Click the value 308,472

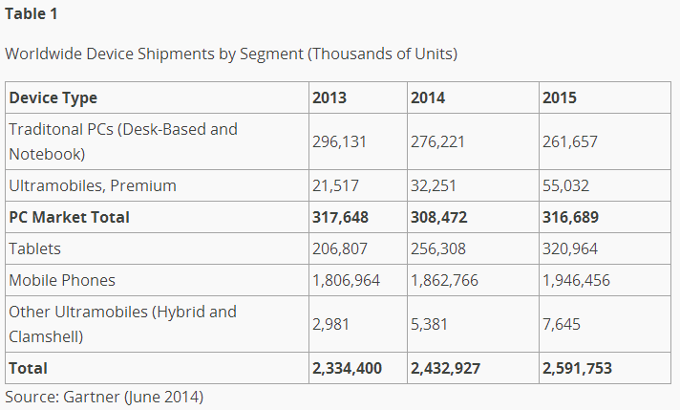point(439,217)
